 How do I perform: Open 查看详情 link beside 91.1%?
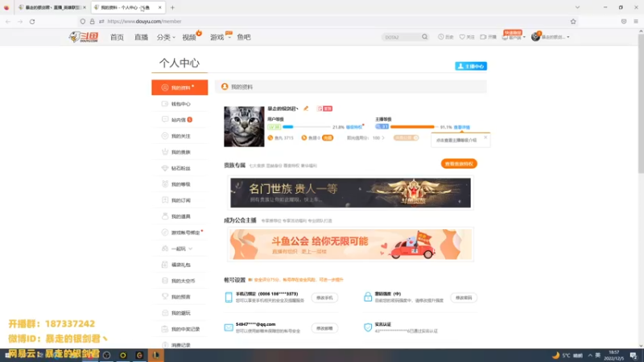click(x=461, y=127)
